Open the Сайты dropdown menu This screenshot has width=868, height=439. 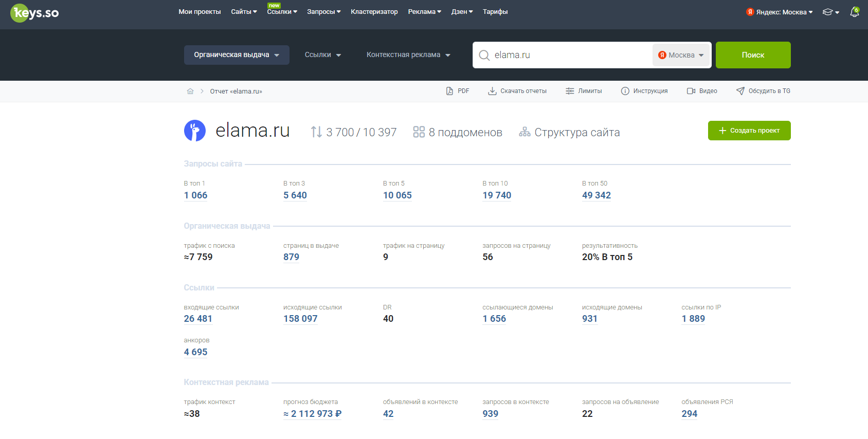click(x=244, y=12)
